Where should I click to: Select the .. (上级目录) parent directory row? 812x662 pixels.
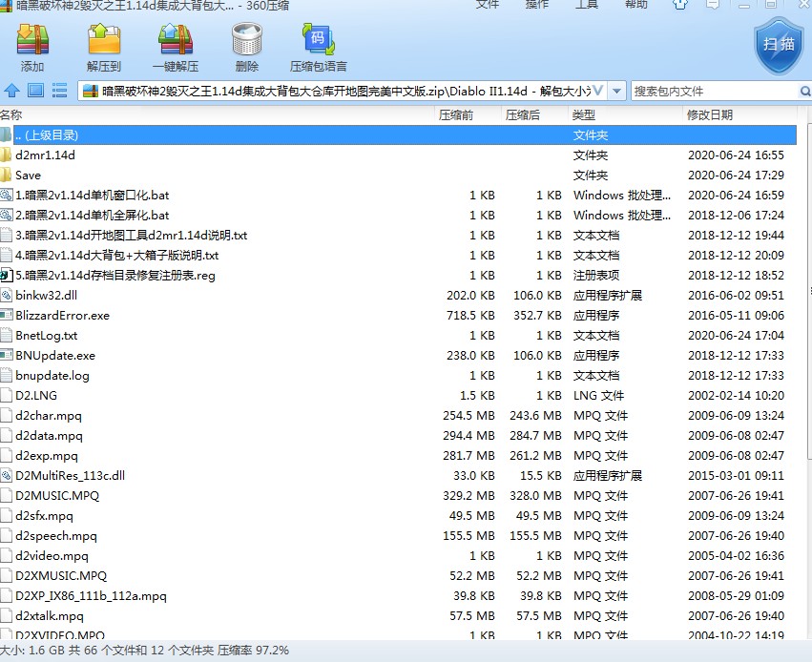(46, 134)
